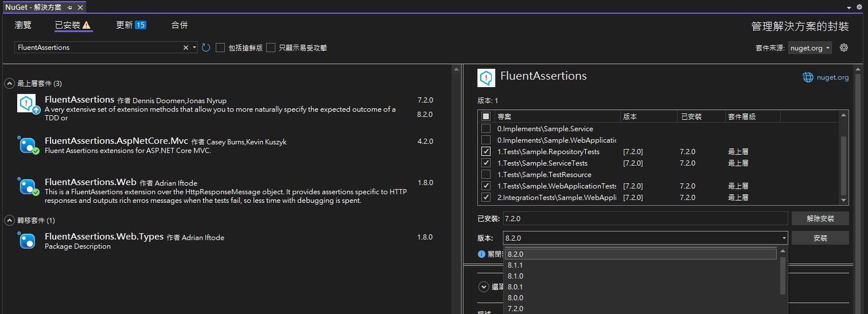This screenshot has height=314, width=868.
Task: Clear the search text with X icon
Action: pos(185,48)
